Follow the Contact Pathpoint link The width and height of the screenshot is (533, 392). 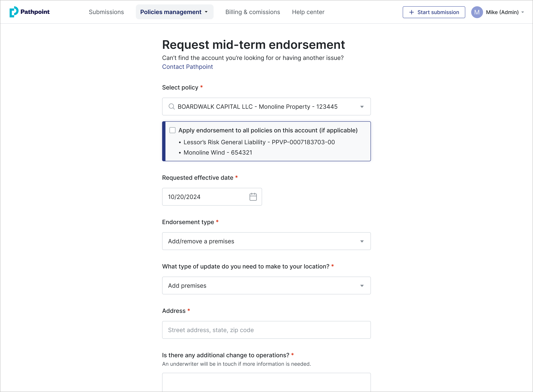[187, 67]
